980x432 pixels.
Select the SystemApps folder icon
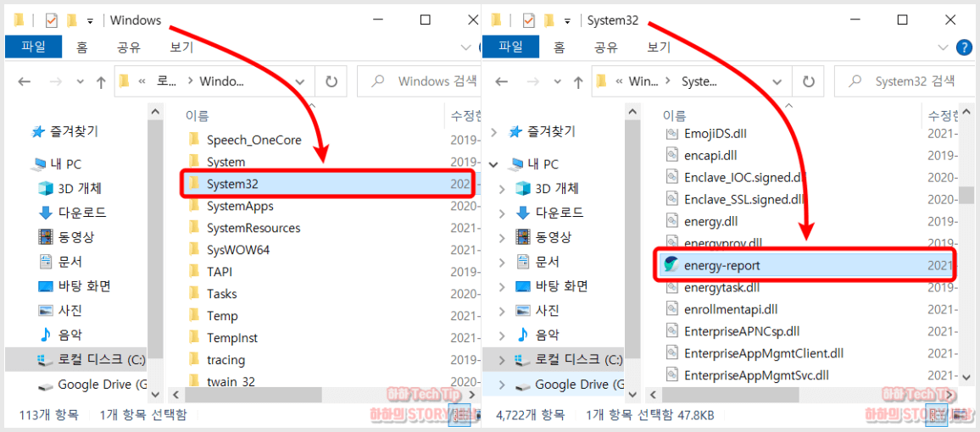click(194, 205)
